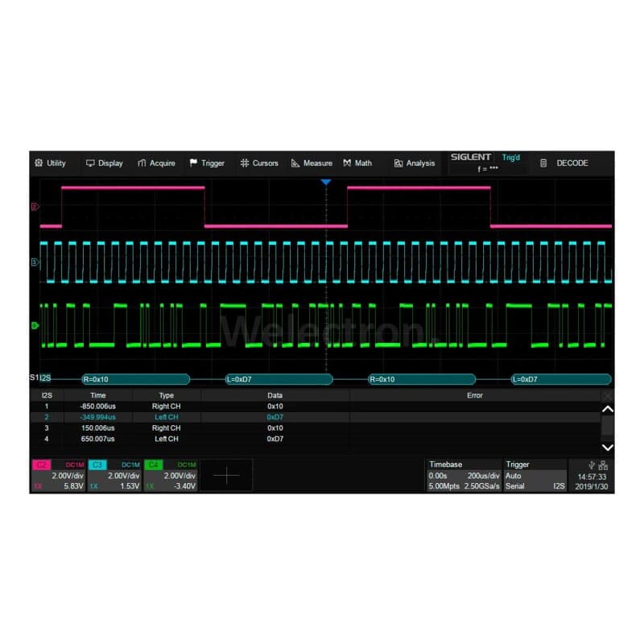Click the Error column header

coord(475,395)
